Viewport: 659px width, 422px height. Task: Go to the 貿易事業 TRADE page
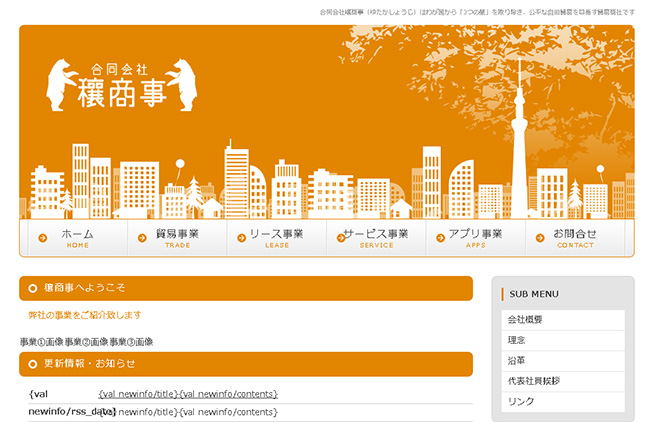[177, 238]
